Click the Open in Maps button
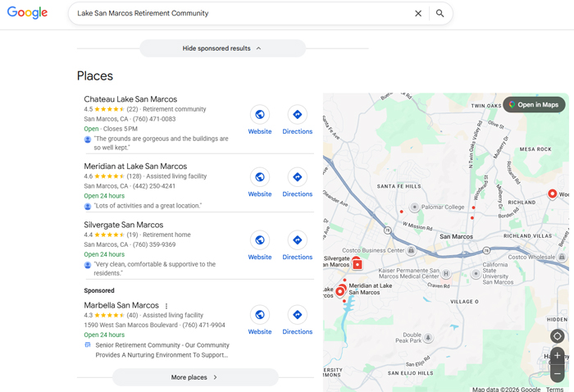This screenshot has width=574, height=392. pyautogui.click(x=534, y=105)
